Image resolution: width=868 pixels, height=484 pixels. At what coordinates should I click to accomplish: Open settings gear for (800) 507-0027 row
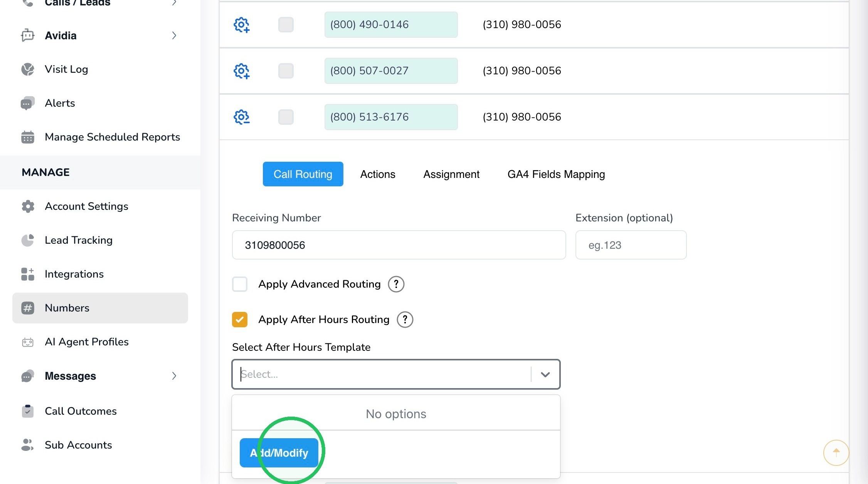click(x=242, y=71)
